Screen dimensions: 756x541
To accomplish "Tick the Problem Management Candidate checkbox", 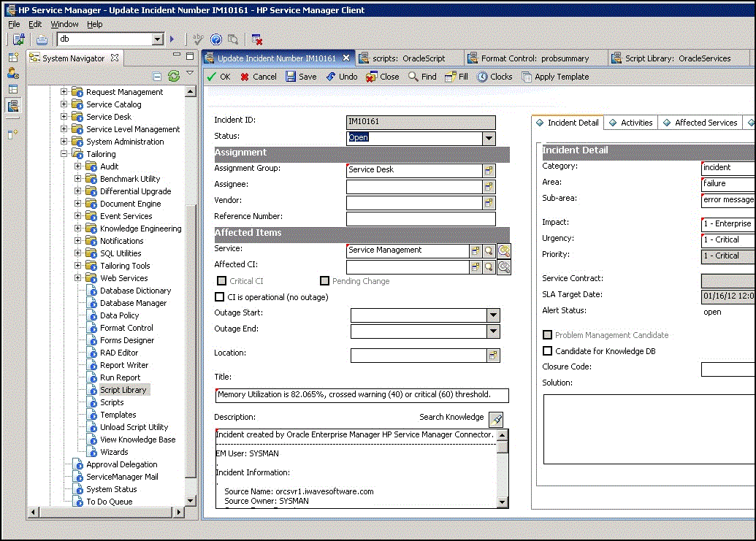I will (x=547, y=335).
